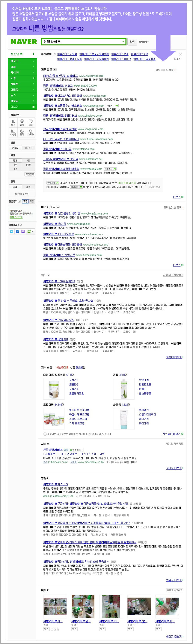Open the 웹문서 sidebar tab
This screenshot has height=644, width=193.
pyautogui.click(x=22, y=101)
